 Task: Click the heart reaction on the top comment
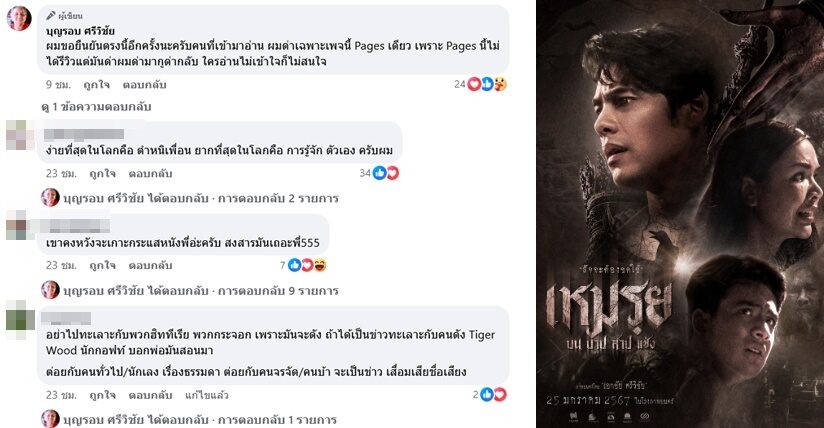click(x=474, y=84)
